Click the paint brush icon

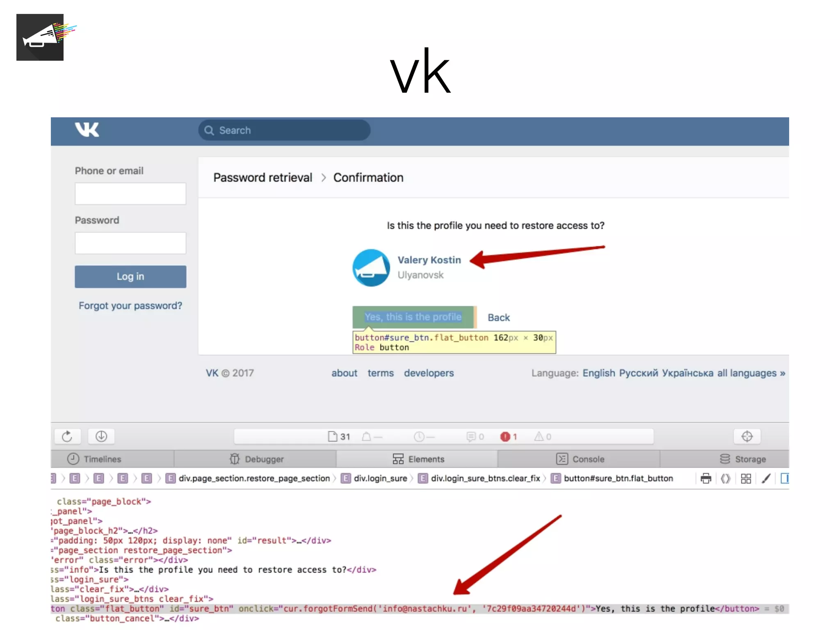point(766,479)
